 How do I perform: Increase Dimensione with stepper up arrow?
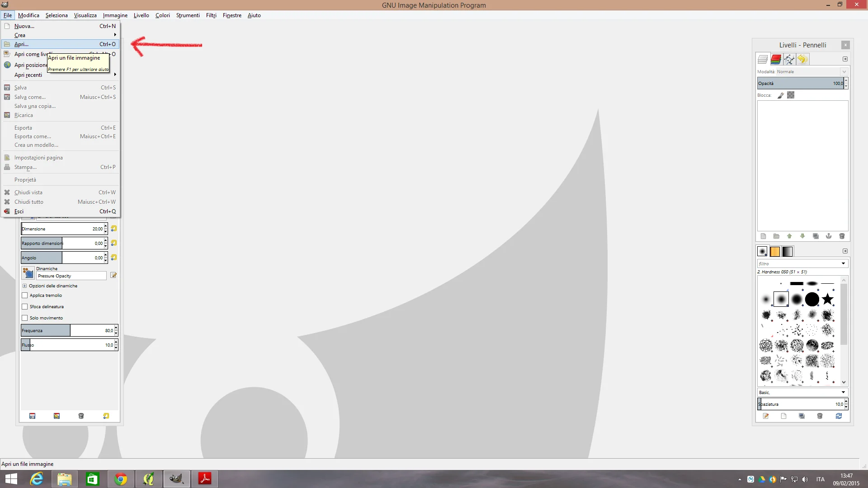pos(106,226)
